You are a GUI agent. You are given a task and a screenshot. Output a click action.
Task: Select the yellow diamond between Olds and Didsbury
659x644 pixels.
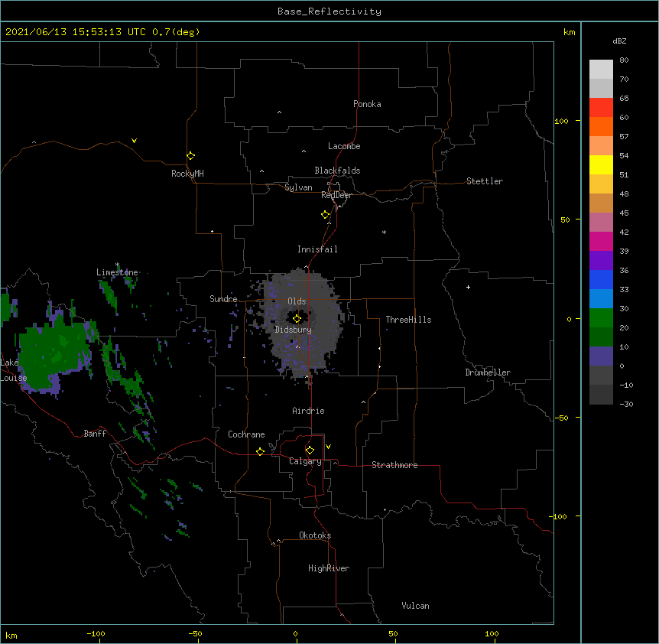[x=297, y=318]
